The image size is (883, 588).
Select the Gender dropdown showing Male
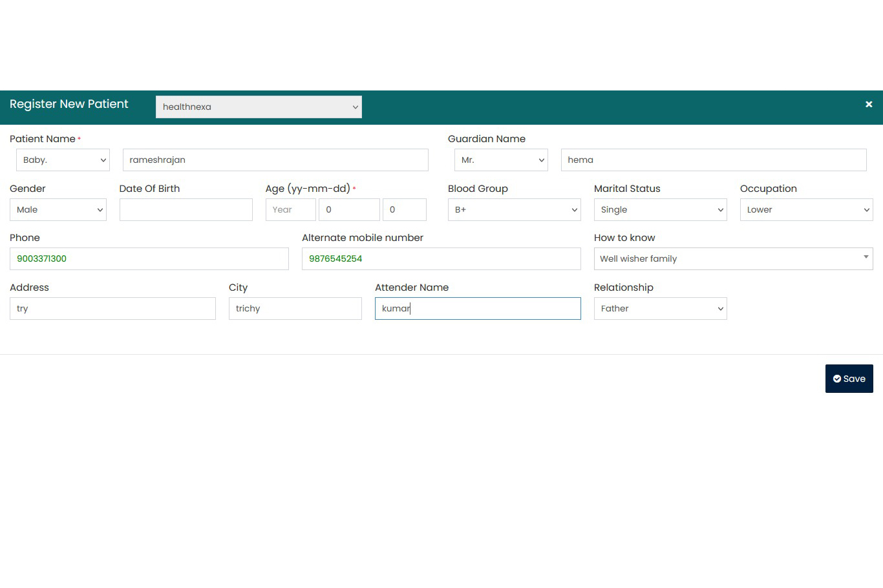point(58,210)
